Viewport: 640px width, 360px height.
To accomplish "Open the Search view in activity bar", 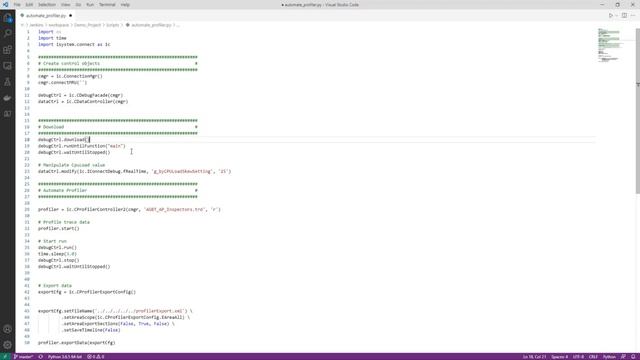I will click(7, 34).
